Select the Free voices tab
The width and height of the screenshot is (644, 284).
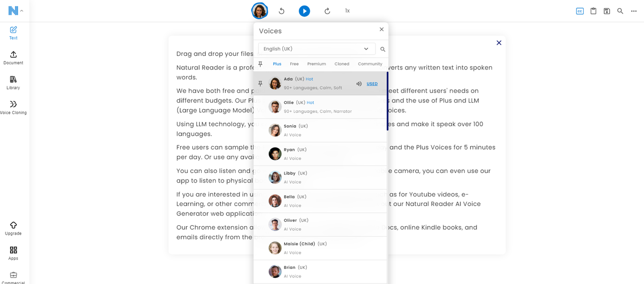coord(294,64)
